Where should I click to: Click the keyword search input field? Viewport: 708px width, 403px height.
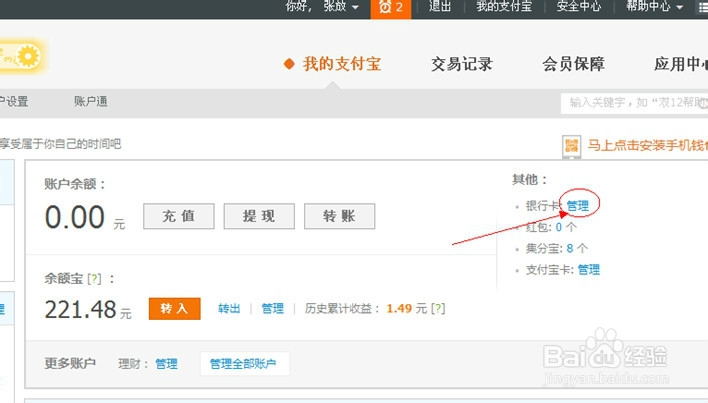tap(634, 102)
